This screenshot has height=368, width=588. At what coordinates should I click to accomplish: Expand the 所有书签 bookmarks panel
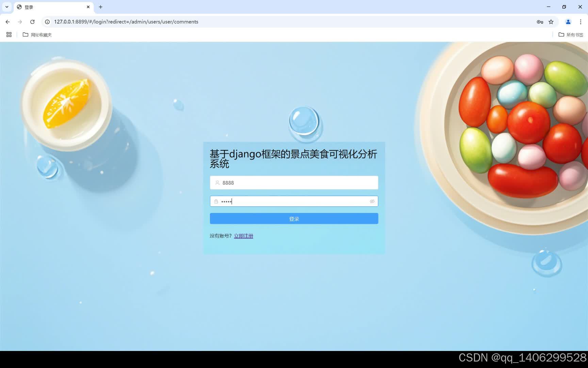click(571, 34)
